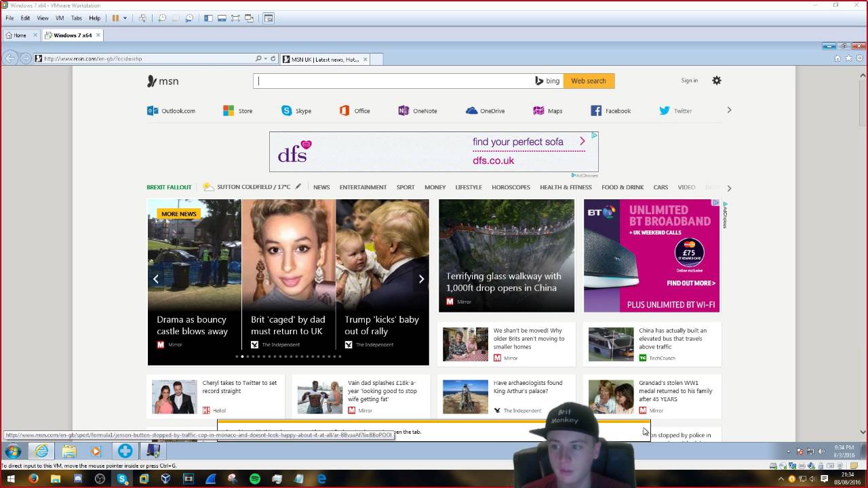The height and width of the screenshot is (488, 868).
Task: Launch Skype from the MSN shortcuts
Action: click(x=296, y=110)
